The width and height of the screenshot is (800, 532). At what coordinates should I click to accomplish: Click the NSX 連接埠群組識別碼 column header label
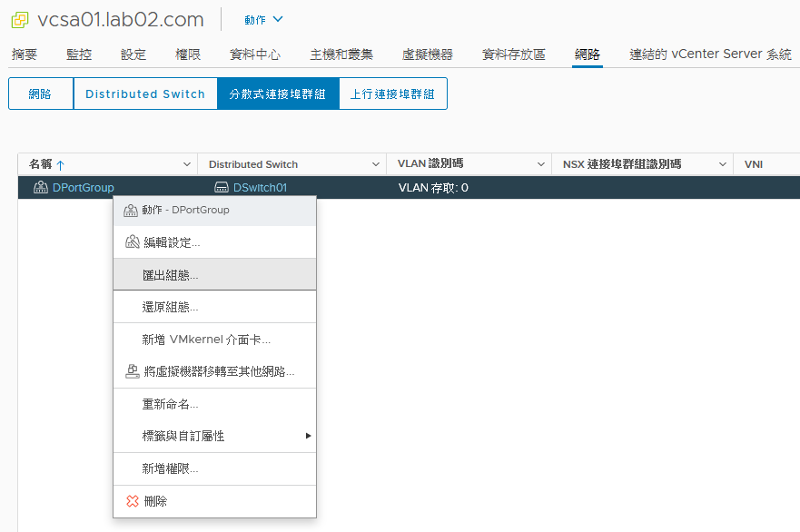pos(622,164)
